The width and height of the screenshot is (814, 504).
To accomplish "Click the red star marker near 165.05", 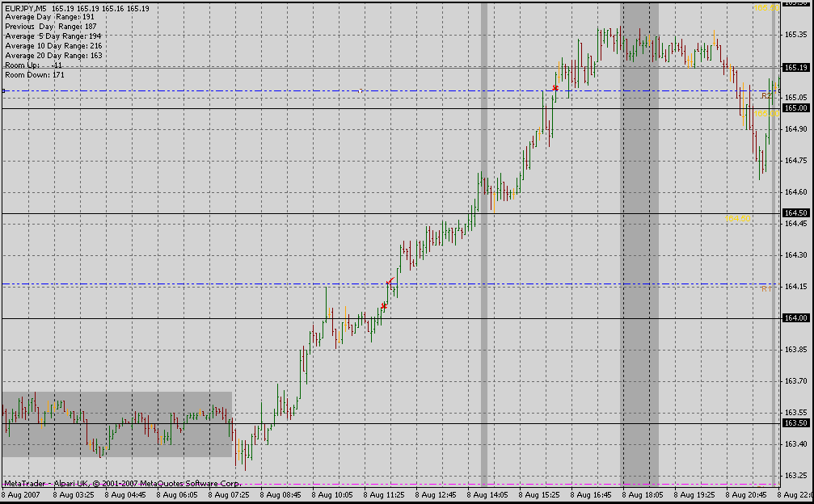I will [x=555, y=88].
